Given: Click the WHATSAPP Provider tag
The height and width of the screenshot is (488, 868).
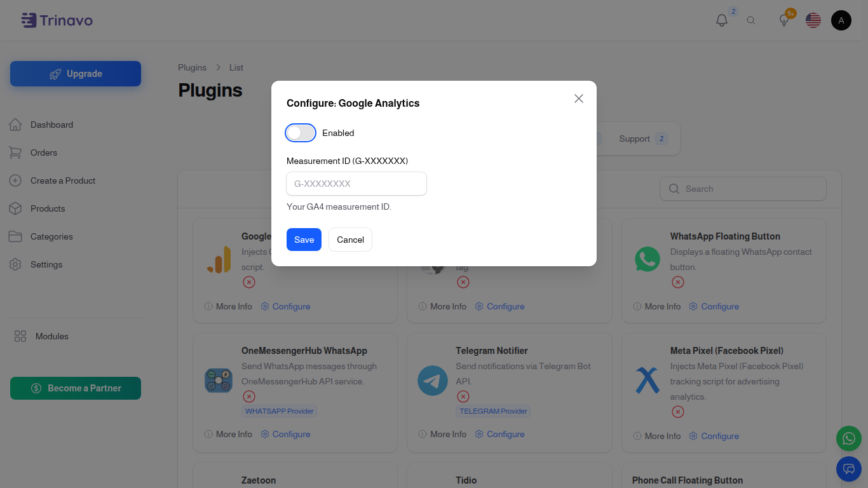Looking at the screenshot, I should click(280, 411).
